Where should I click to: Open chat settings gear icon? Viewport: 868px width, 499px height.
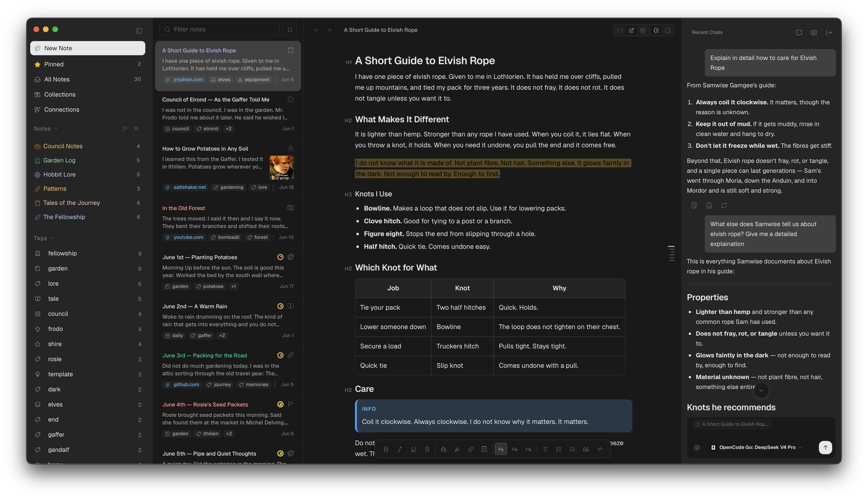pos(814,33)
